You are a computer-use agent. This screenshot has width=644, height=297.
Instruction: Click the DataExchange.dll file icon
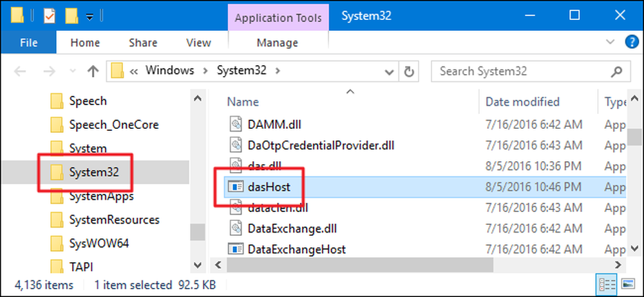(236, 228)
